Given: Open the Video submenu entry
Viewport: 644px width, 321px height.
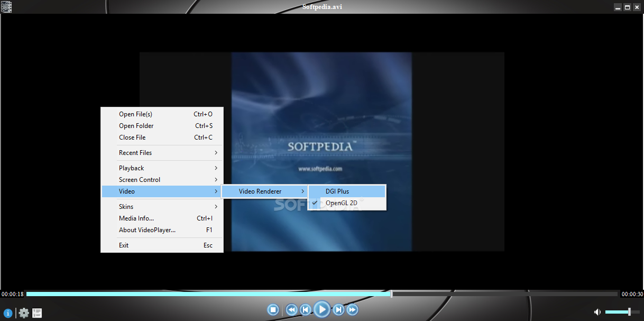Looking at the screenshot, I should point(162,191).
